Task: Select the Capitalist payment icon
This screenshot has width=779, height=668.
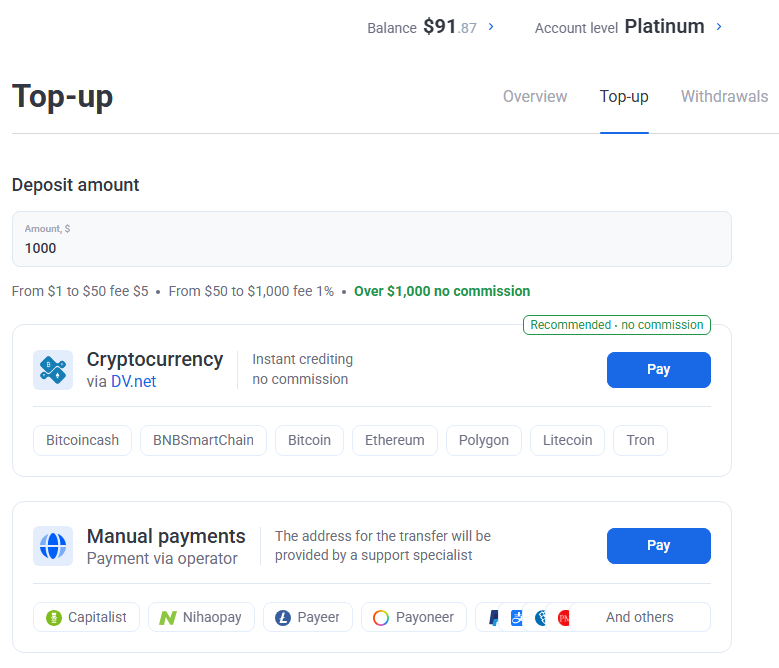Action: pyautogui.click(x=54, y=617)
